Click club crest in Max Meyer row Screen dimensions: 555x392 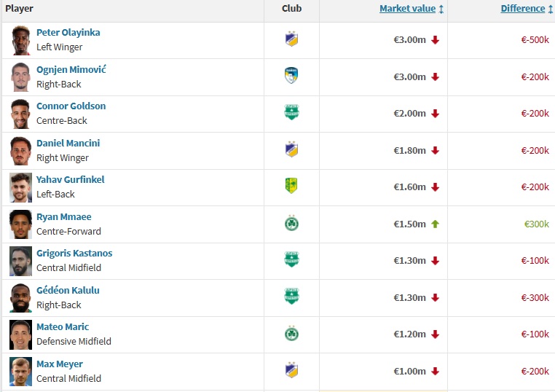[x=291, y=371]
